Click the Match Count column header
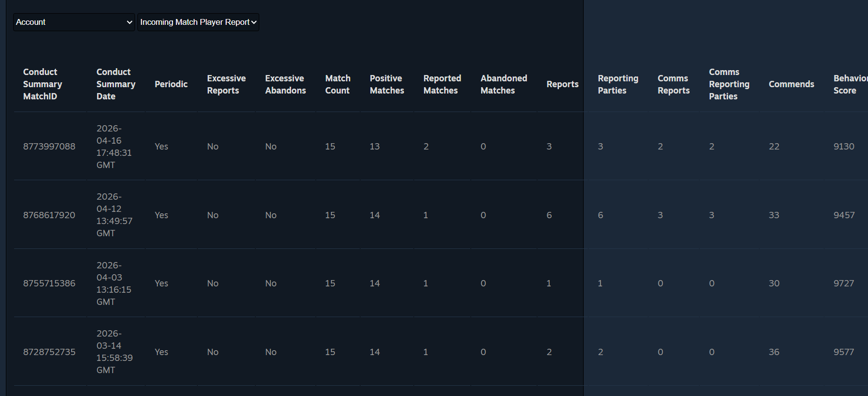This screenshot has width=868, height=396. pos(338,84)
